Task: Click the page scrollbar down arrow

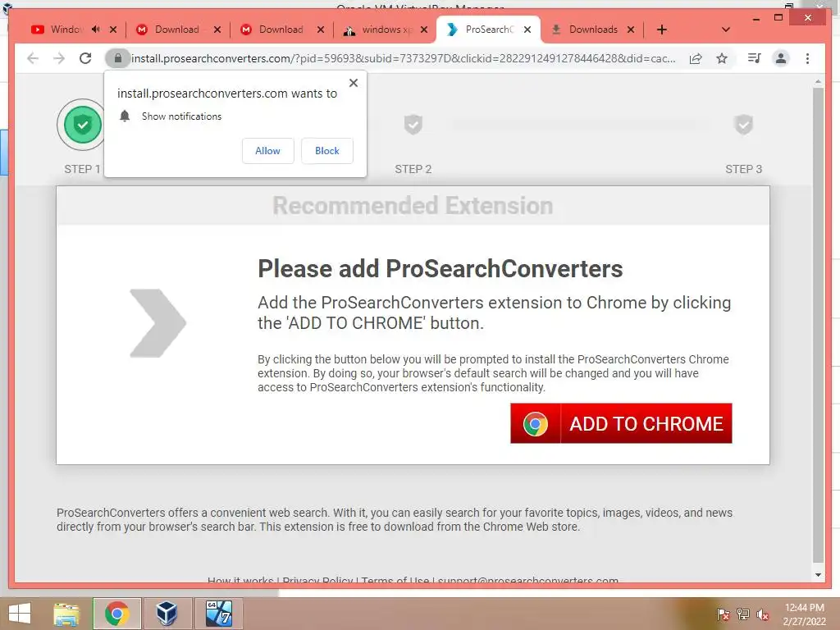Action: tap(818, 575)
